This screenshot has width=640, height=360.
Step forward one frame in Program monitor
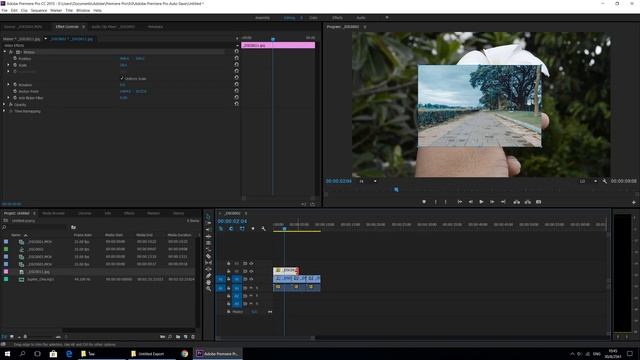492,202
